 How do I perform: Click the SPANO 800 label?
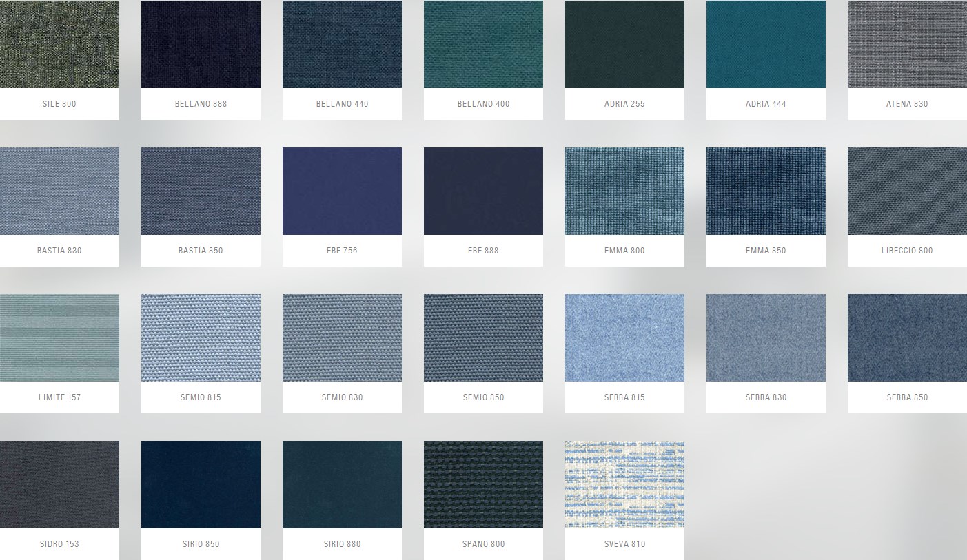click(483, 544)
